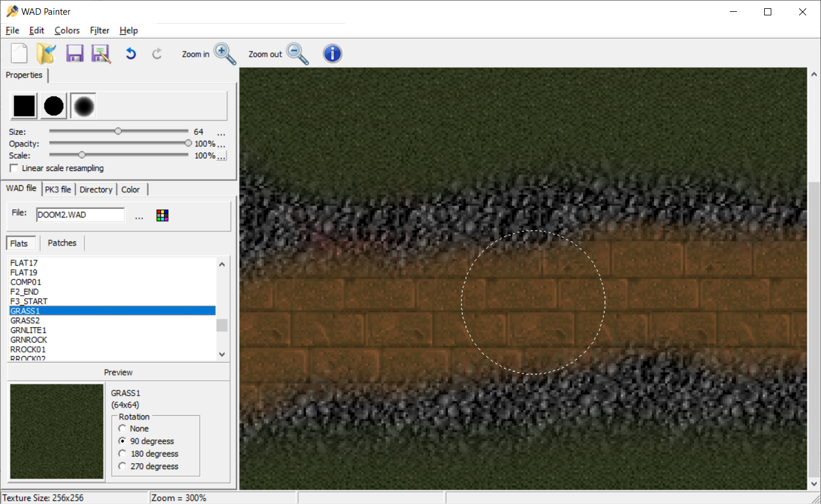This screenshot has width=821, height=504.
Task: Select the hard circle brush shape
Action: coord(53,105)
